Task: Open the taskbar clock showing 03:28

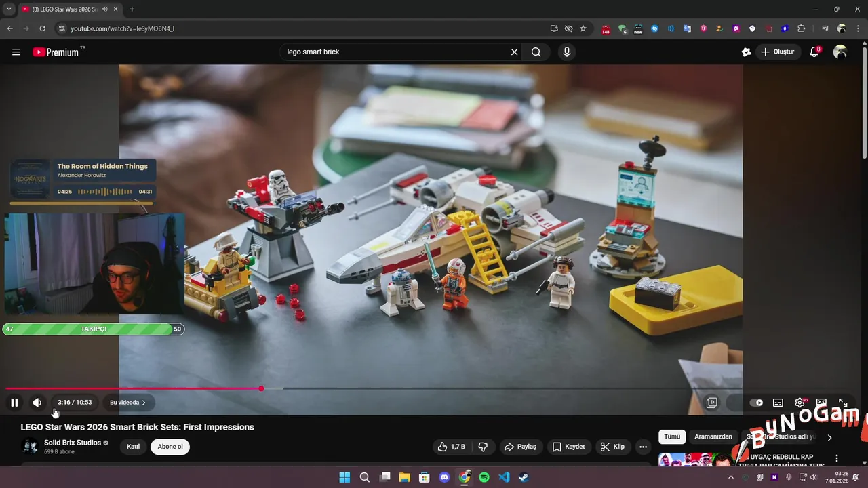Action: pos(837,477)
